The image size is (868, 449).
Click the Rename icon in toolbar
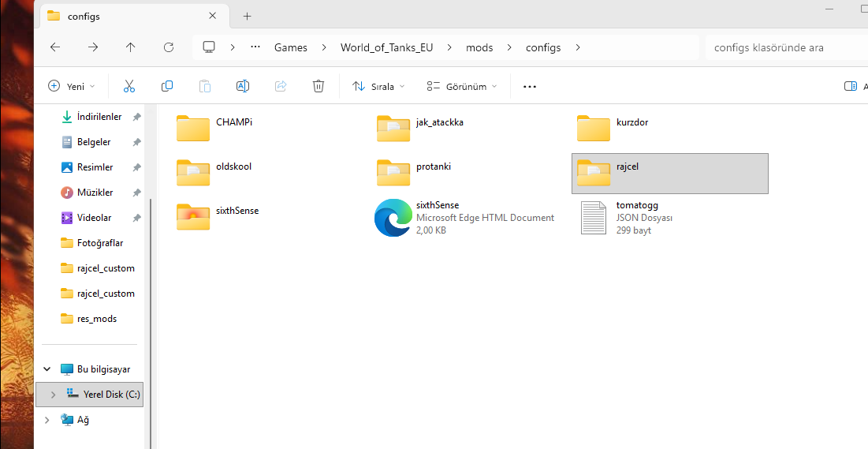(243, 86)
